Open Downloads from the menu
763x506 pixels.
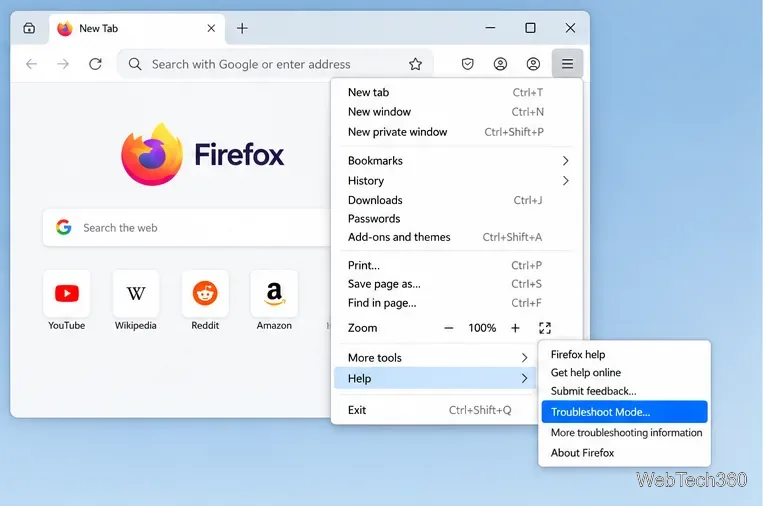click(x=456, y=200)
